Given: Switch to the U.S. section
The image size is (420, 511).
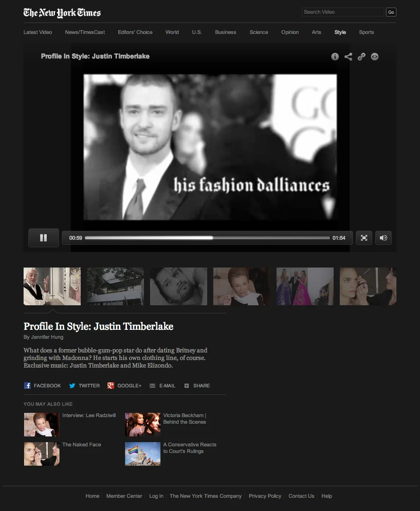Looking at the screenshot, I should [x=197, y=32].
